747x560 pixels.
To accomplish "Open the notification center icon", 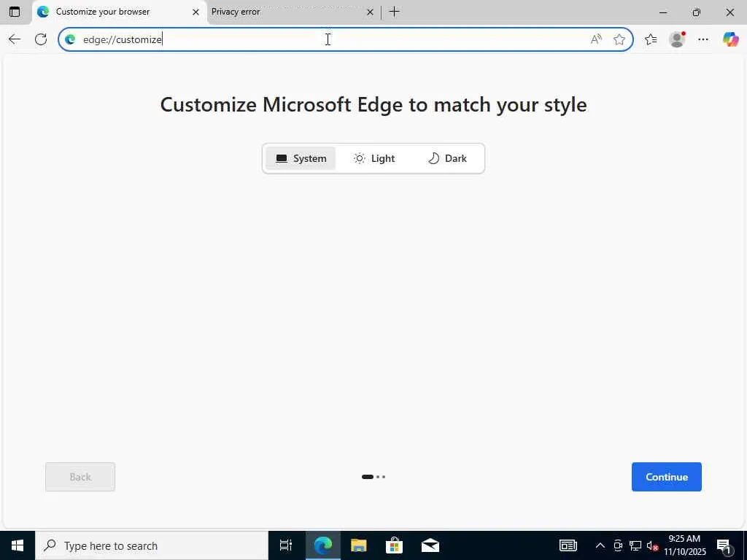I will point(724,546).
